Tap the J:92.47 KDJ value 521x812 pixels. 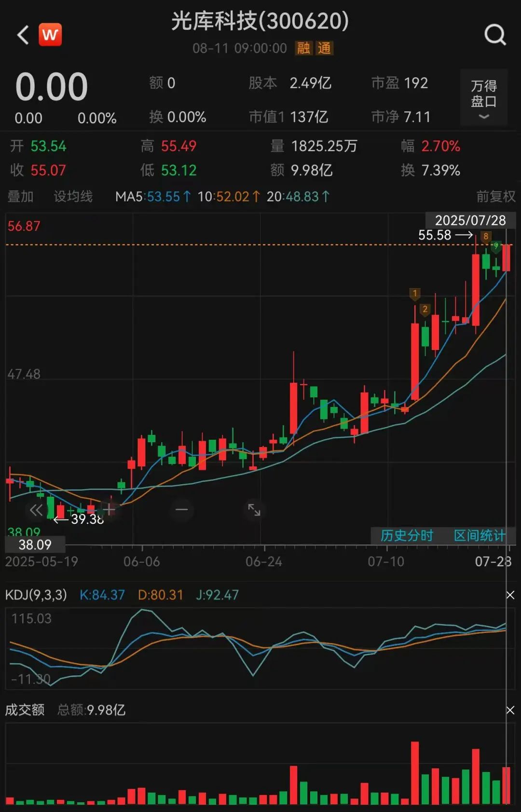pos(217,595)
